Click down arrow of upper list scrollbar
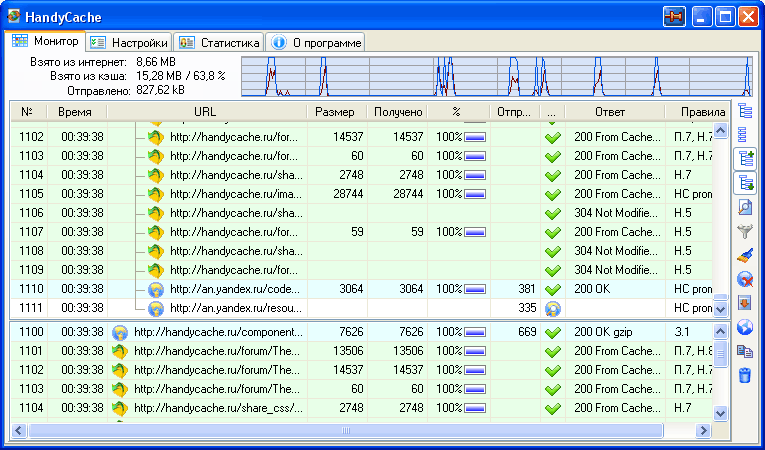This screenshot has width=765, height=450. tap(721, 308)
